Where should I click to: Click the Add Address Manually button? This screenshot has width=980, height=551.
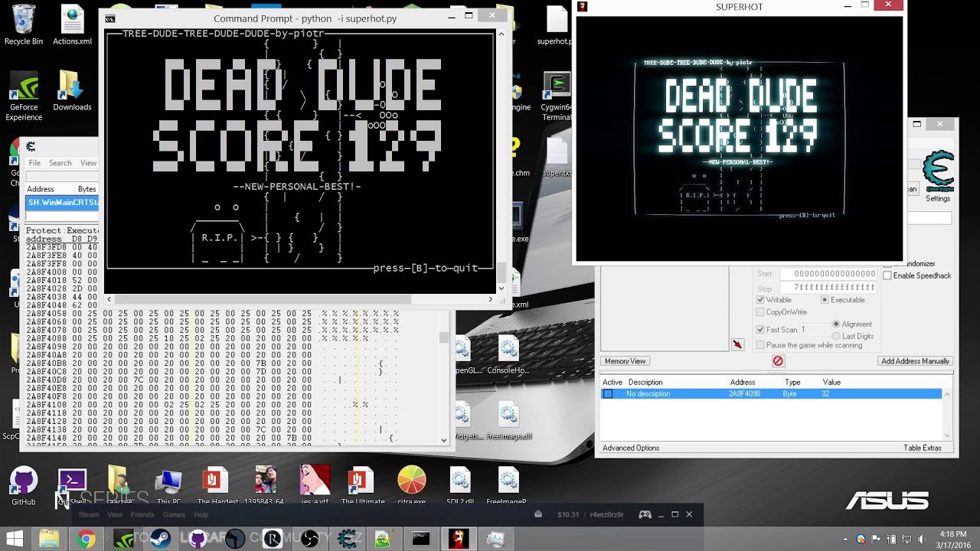[915, 361]
